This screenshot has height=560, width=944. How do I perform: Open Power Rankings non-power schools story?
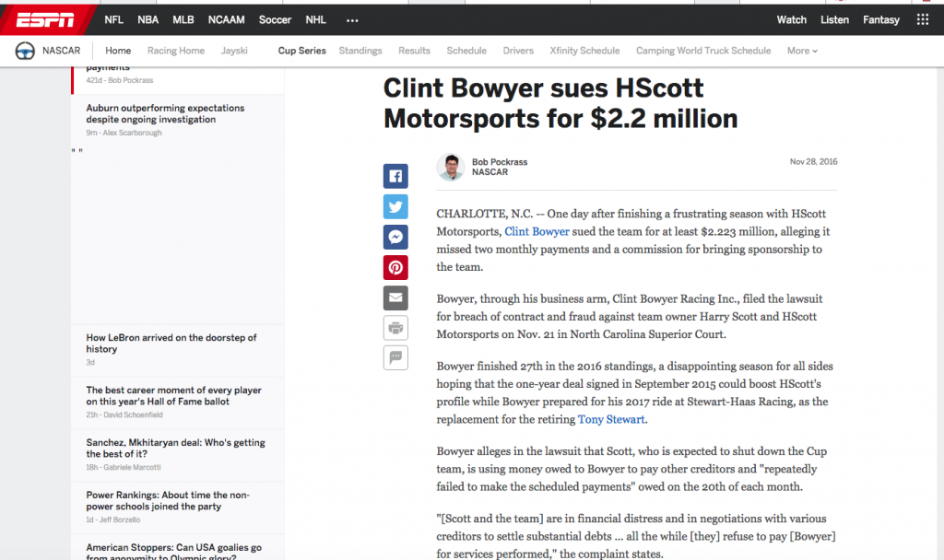tap(168, 500)
